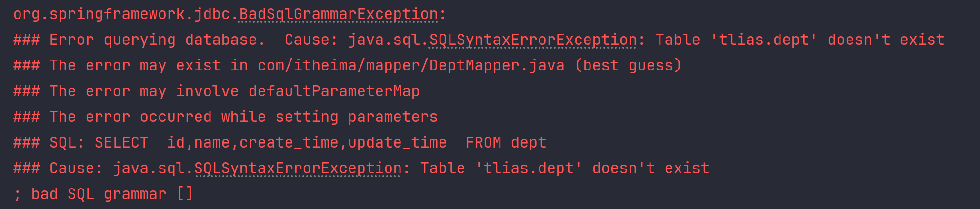980x209 pixels.
Task: Click the BadSqlGrammarException class link
Action: (338, 14)
